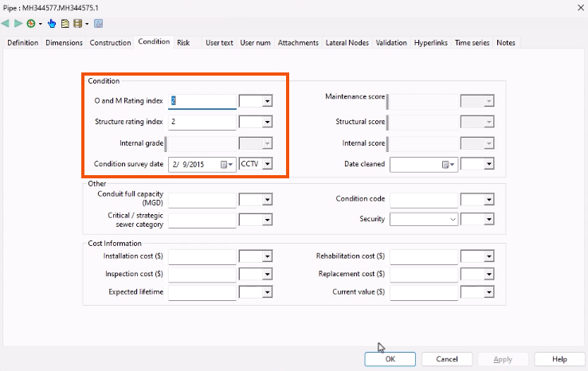Click the Condition code input field
The image size is (588, 371).
pos(424,200)
